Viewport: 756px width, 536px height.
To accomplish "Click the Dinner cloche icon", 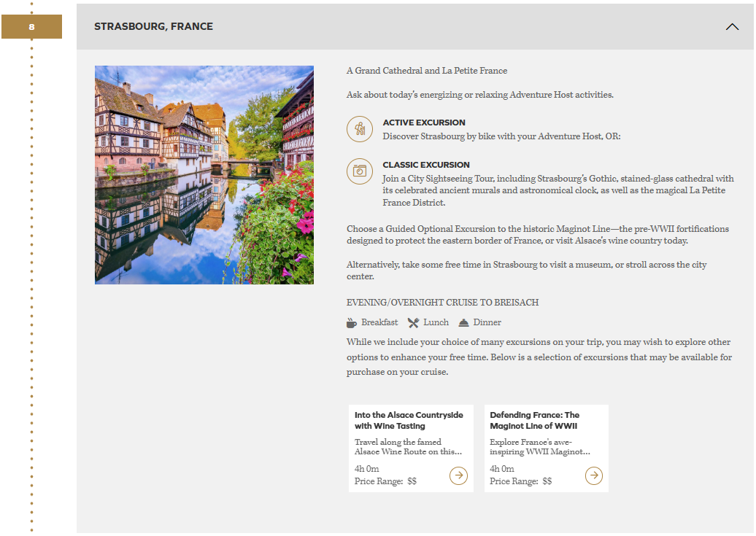I will (x=463, y=322).
